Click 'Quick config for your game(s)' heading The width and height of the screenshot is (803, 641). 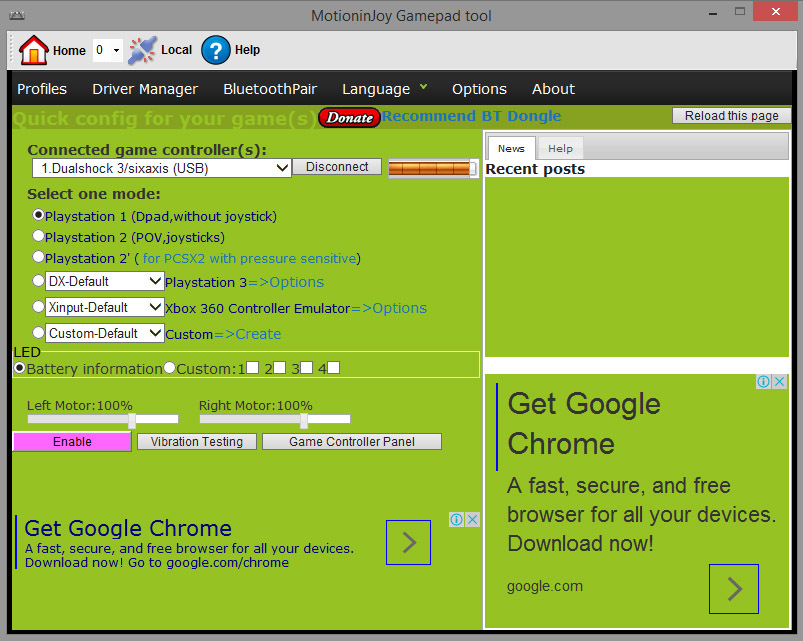164,118
